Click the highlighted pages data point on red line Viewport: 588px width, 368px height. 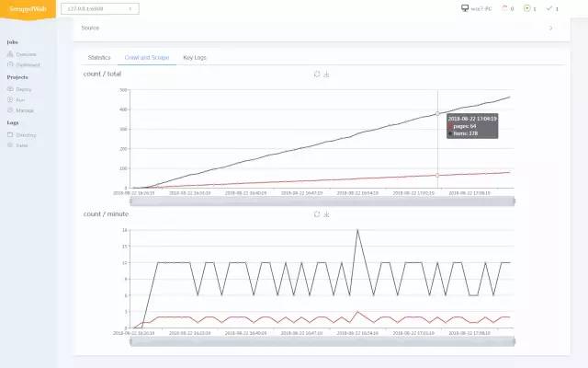click(437, 176)
